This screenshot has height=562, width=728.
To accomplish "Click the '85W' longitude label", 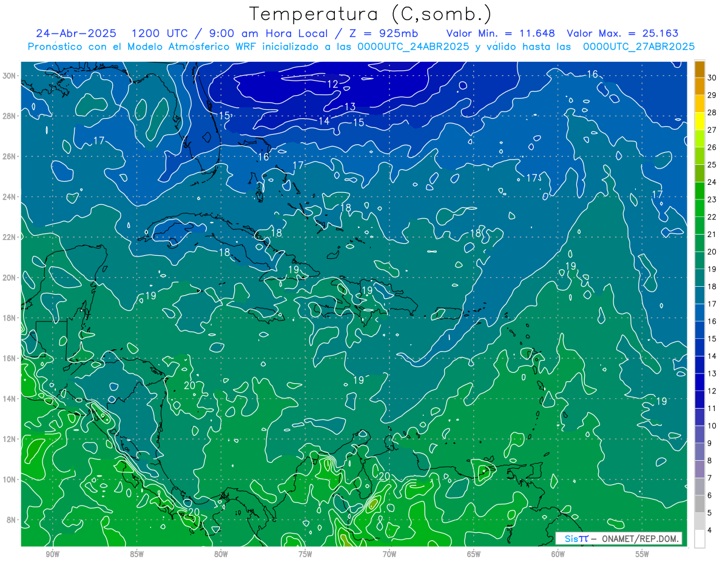I will pyautogui.click(x=136, y=555).
